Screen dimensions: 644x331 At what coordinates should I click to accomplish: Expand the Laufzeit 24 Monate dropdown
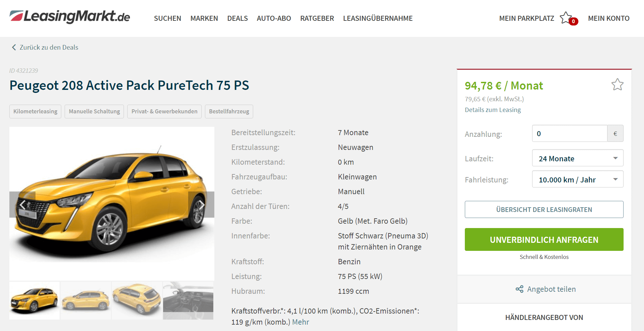pyautogui.click(x=578, y=158)
